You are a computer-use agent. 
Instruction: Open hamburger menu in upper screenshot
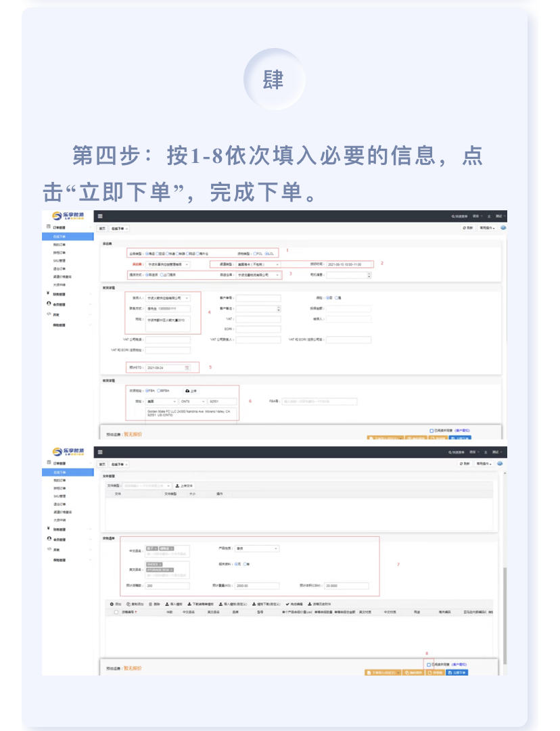pos(100,216)
